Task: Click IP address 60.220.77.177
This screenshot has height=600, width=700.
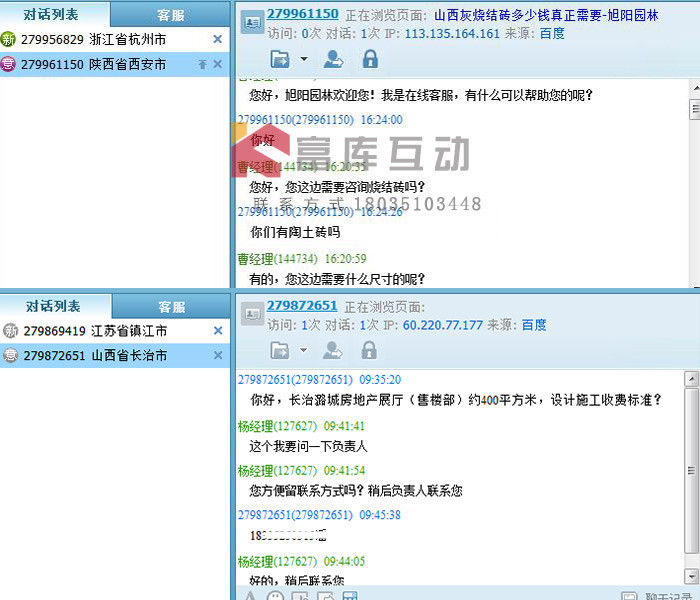Action: click(443, 325)
